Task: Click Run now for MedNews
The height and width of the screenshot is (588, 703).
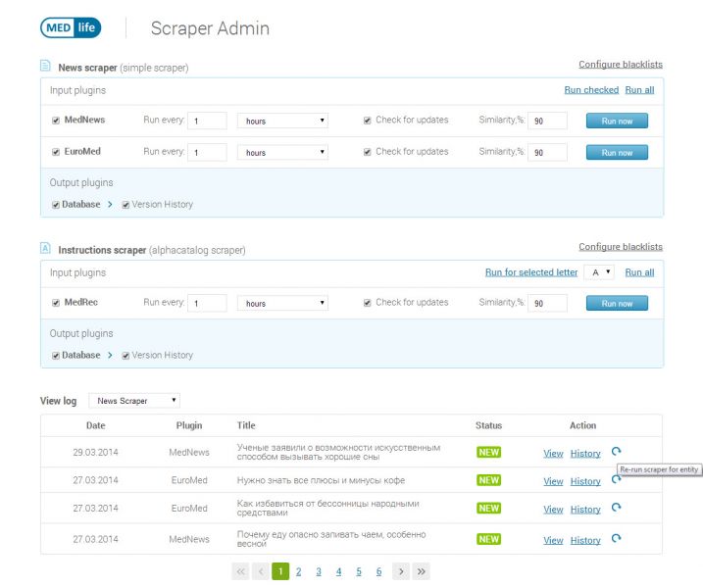Action: tap(617, 121)
